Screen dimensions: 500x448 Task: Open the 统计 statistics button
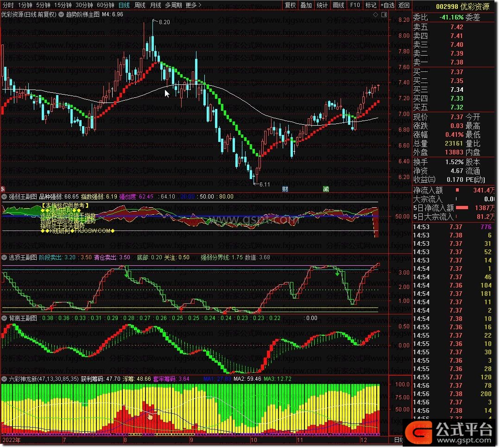point(322,5)
